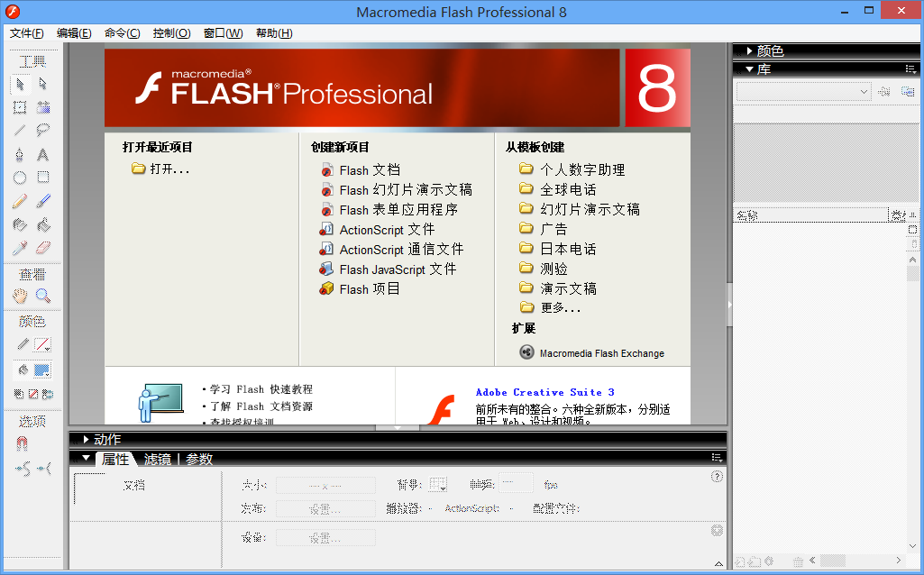Image resolution: width=924 pixels, height=575 pixels.
Task: Select the Eraser tool
Action: pos(42,247)
